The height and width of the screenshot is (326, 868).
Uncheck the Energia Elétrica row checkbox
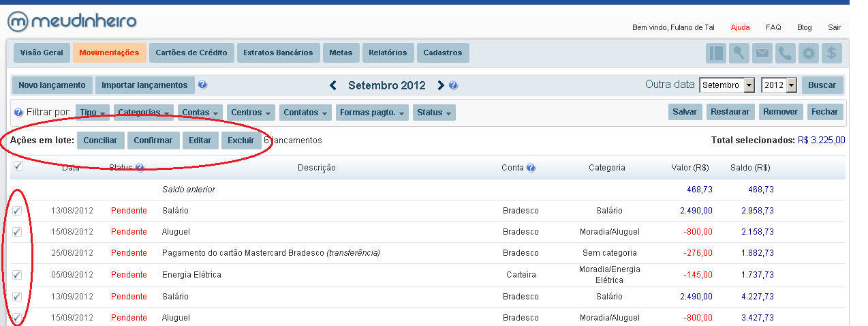pyautogui.click(x=17, y=275)
